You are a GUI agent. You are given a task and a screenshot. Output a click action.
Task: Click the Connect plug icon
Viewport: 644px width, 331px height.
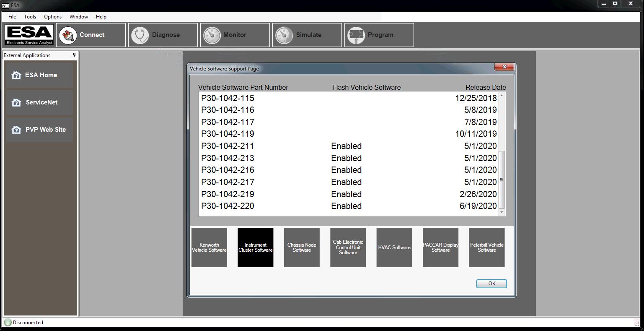click(x=68, y=35)
